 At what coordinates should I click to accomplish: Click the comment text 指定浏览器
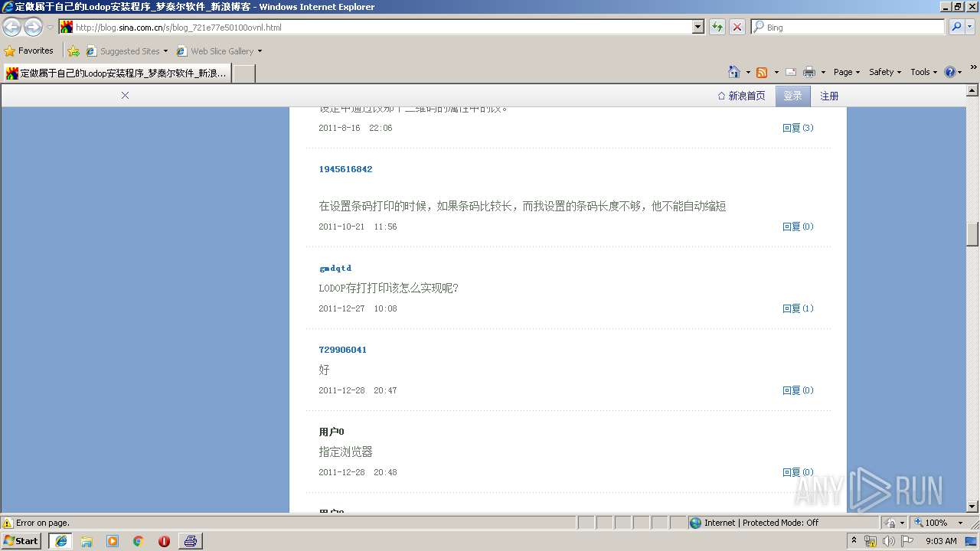(345, 452)
